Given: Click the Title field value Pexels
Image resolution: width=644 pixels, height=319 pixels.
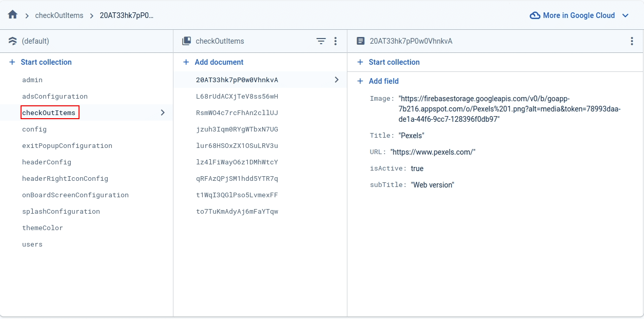Looking at the screenshot, I should [411, 136].
